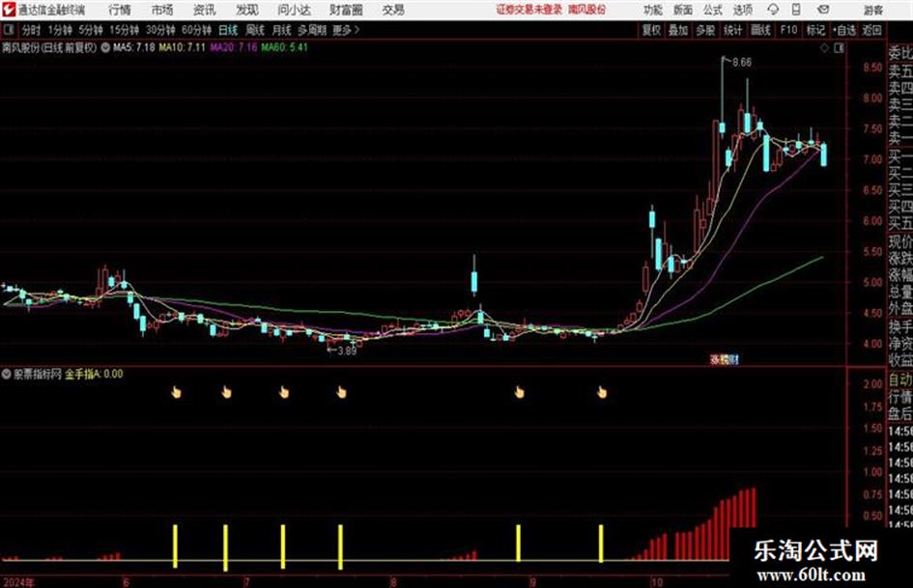The width and height of the screenshot is (913, 588).
Task: Click the month 8 label on the date axis
Action: coord(393,581)
